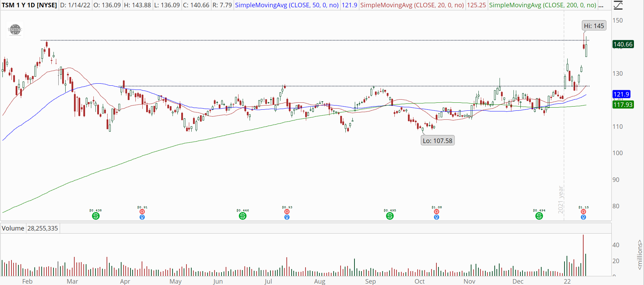
Task: Click the 140.66 last price tag on the axis
Action: [623, 44]
